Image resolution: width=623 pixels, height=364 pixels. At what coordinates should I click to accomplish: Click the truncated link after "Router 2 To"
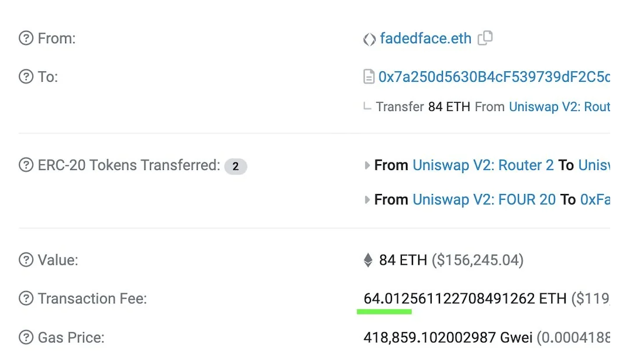pyautogui.click(x=594, y=165)
